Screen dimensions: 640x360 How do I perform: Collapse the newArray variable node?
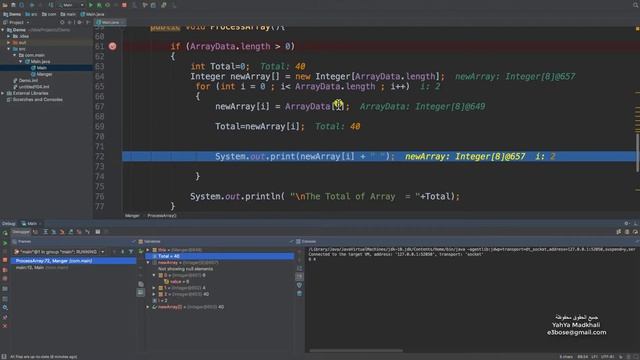pyautogui.click(x=148, y=262)
